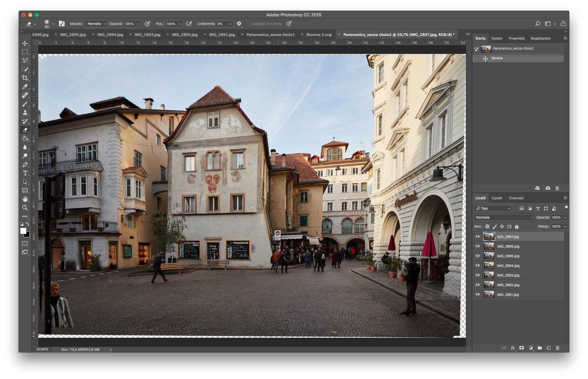
Task: Select the Type tool
Action: [25, 173]
